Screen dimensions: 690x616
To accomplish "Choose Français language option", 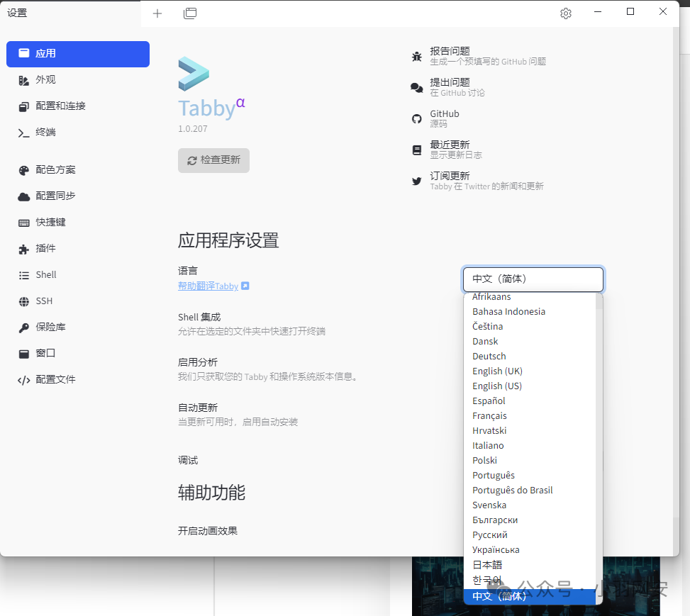I will [530, 416].
